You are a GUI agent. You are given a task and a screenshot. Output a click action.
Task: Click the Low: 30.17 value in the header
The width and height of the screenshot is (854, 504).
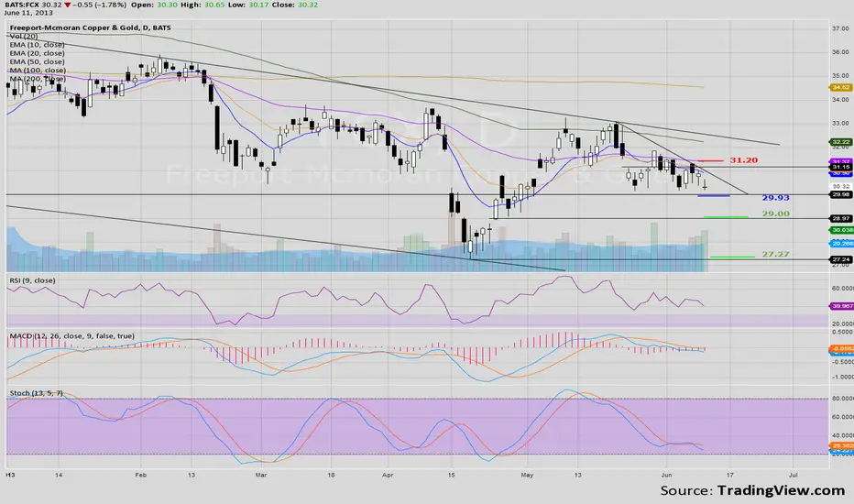249,5
